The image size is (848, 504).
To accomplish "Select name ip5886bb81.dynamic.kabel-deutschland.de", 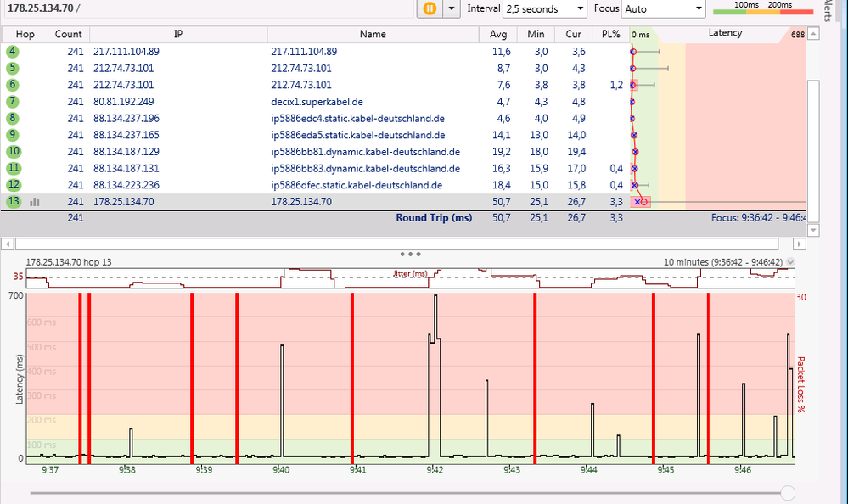I will click(x=366, y=152).
